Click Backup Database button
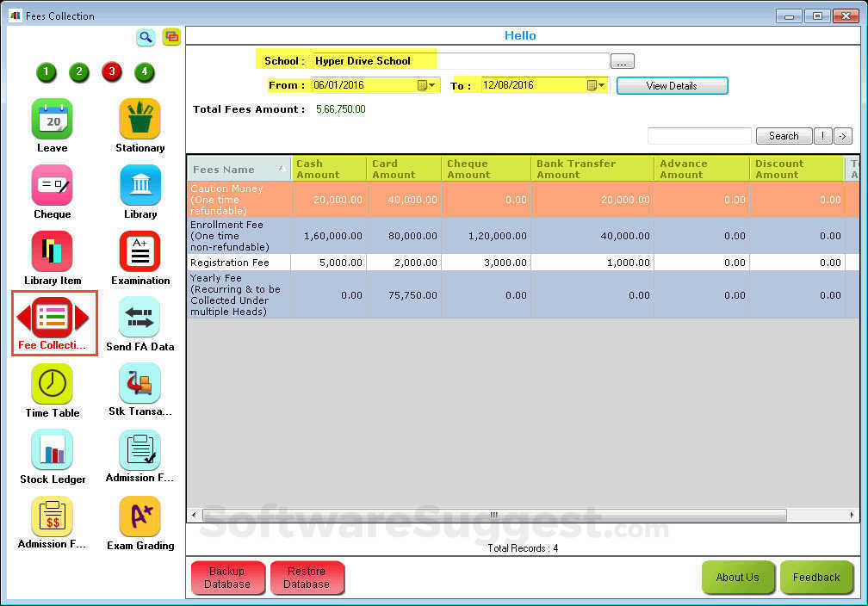The height and width of the screenshot is (606, 868). tap(227, 578)
